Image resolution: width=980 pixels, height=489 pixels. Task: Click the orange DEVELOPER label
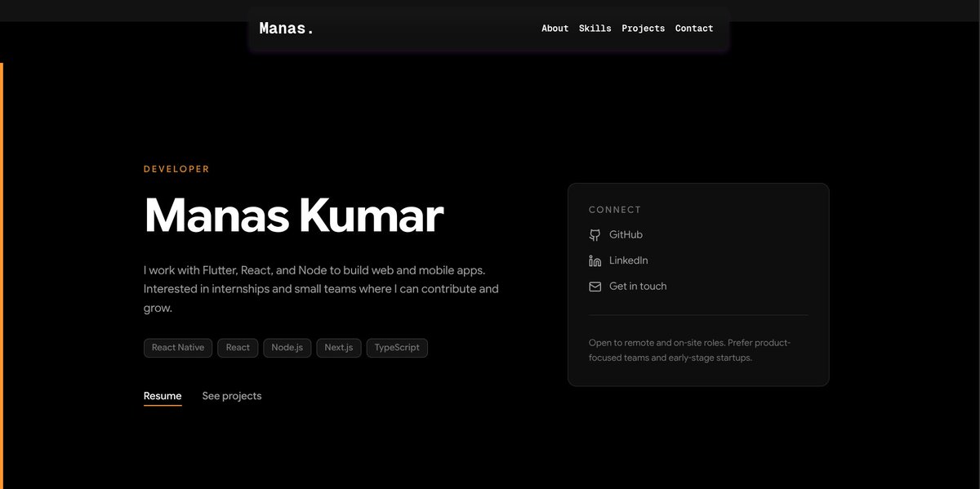pyautogui.click(x=176, y=169)
